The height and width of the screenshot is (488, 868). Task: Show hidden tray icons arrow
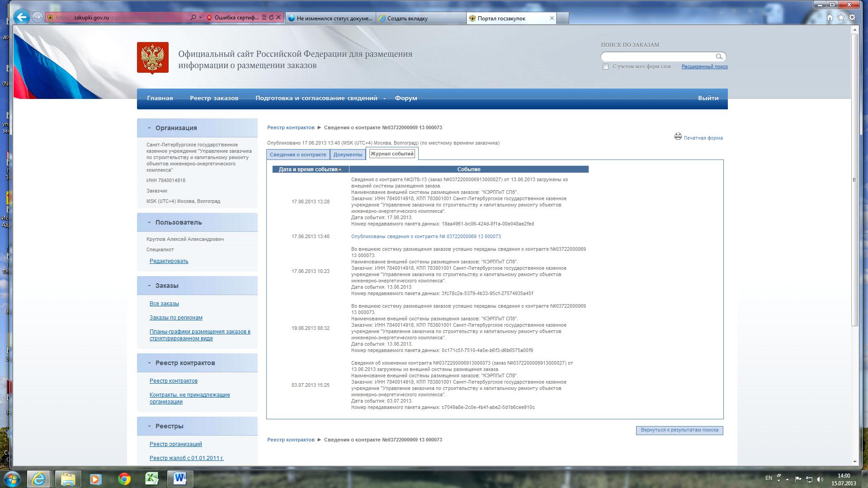(x=787, y=479)
